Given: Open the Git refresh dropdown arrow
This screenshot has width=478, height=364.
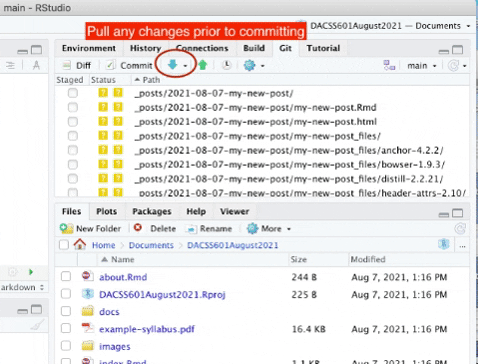Looking at the screenshot, I should (465, 66).
